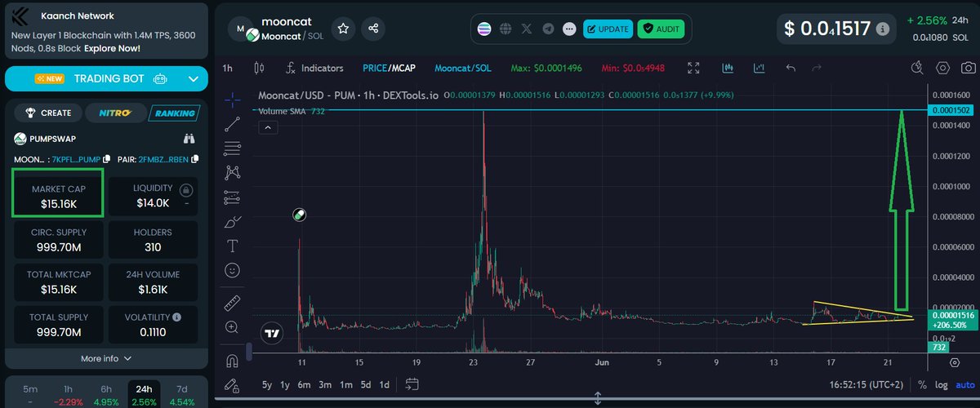
Task: Open the emoji icons tool
Action: click(233, 269)
